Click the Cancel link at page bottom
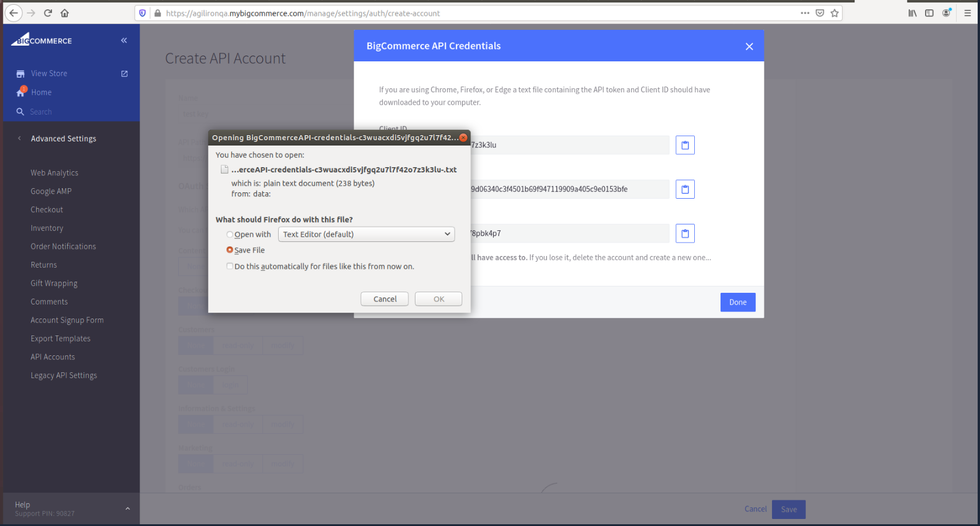Viewport: 980px width, 526px height. click(x=755, y=509)
